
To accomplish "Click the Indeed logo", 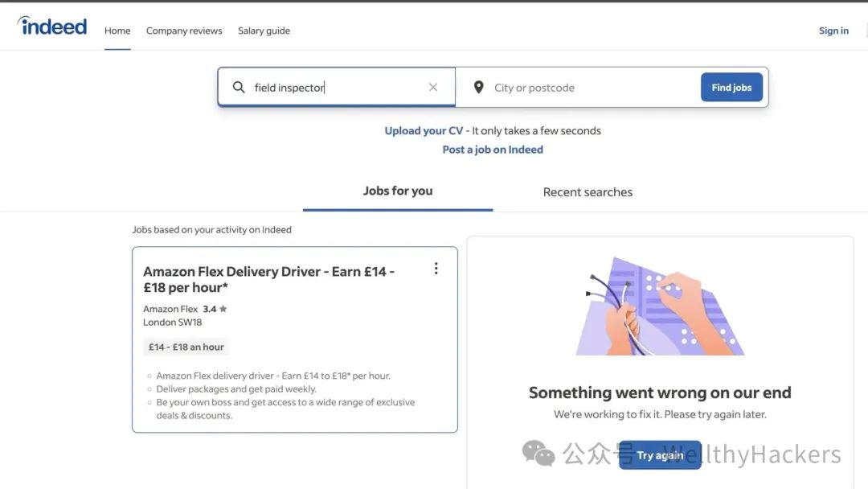I will (52, 27).
